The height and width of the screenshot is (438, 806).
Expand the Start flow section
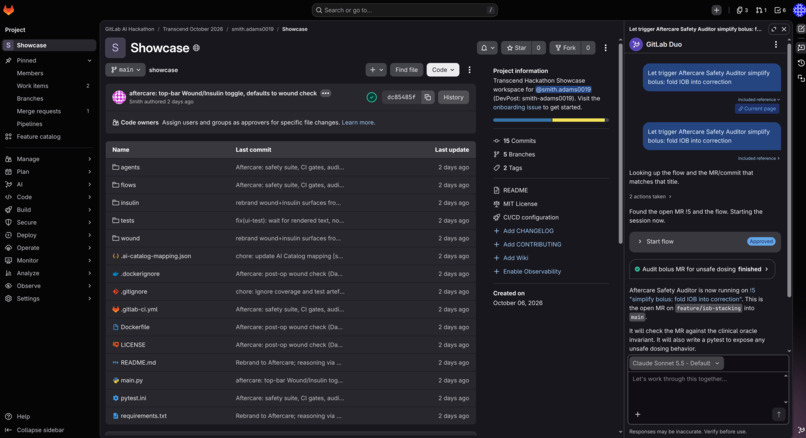pos(705,242)
